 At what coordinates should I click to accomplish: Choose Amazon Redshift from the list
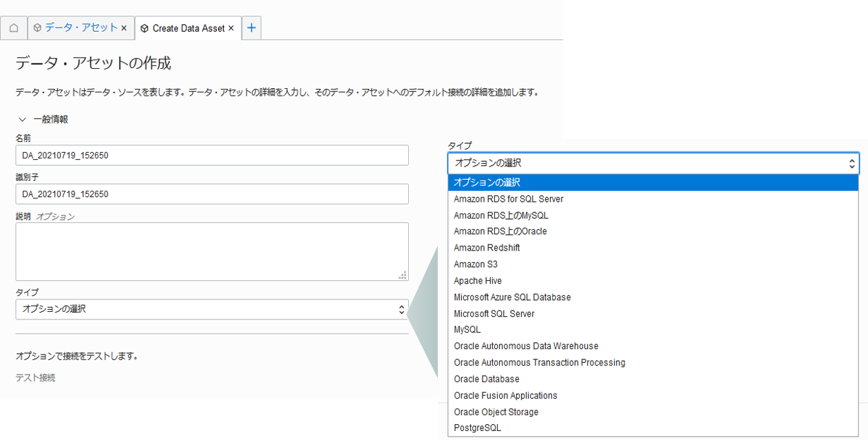[487, 248]
